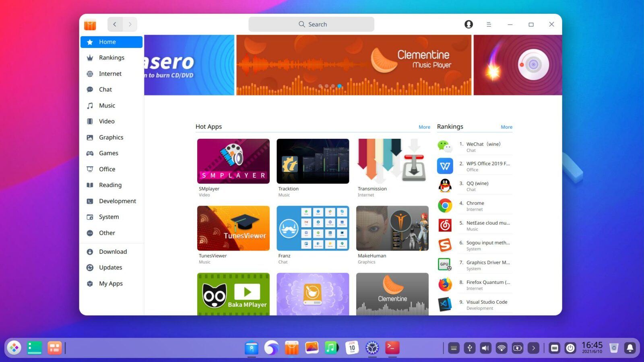Image resolution: width=644 pixels, height=362 pixels.
Task: Click More next to Hot Apps
Action: pyautogui.click(x=424, y=127)
